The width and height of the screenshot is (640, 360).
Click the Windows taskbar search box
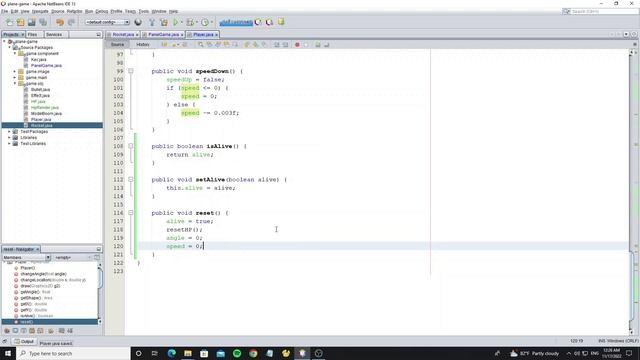(x=73, y=353)
